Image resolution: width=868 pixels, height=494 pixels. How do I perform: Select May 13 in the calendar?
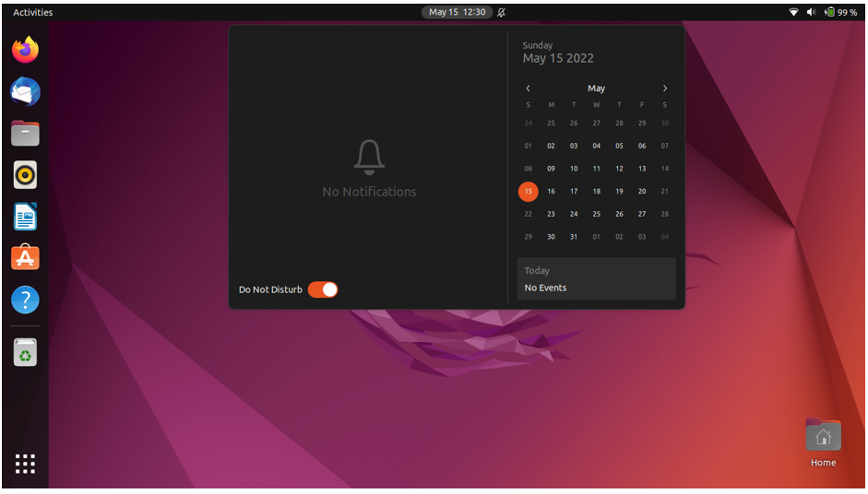[642, 169]
